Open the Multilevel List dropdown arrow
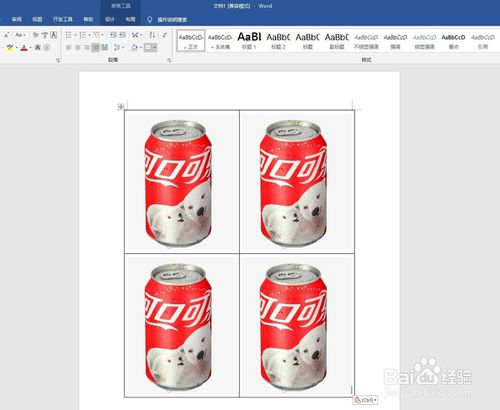Image resolution: width=500 pixels, height=410 pixels. [x=103, y=35]
